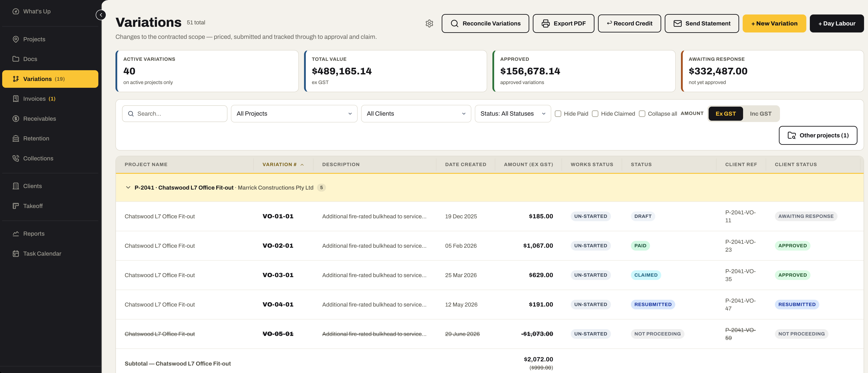Click AWAITING RESPONSE client status badge
Screen dimensions: 868x373
click(x=806, y=217)
